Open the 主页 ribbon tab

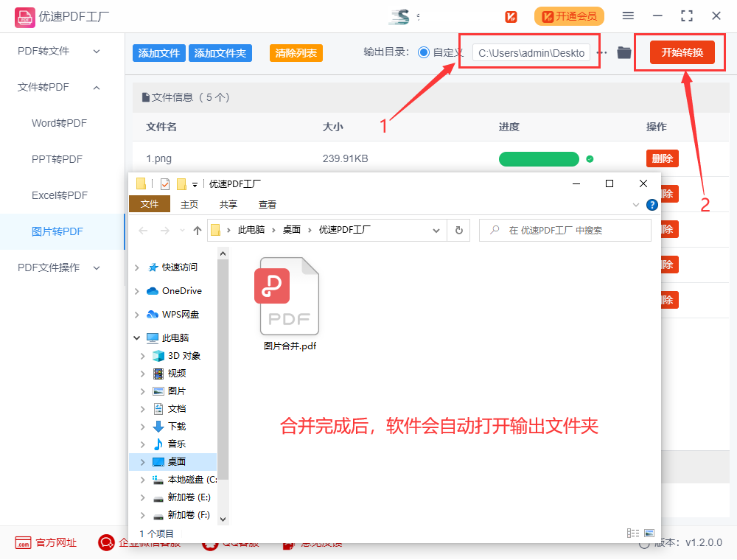pos(189,204)
